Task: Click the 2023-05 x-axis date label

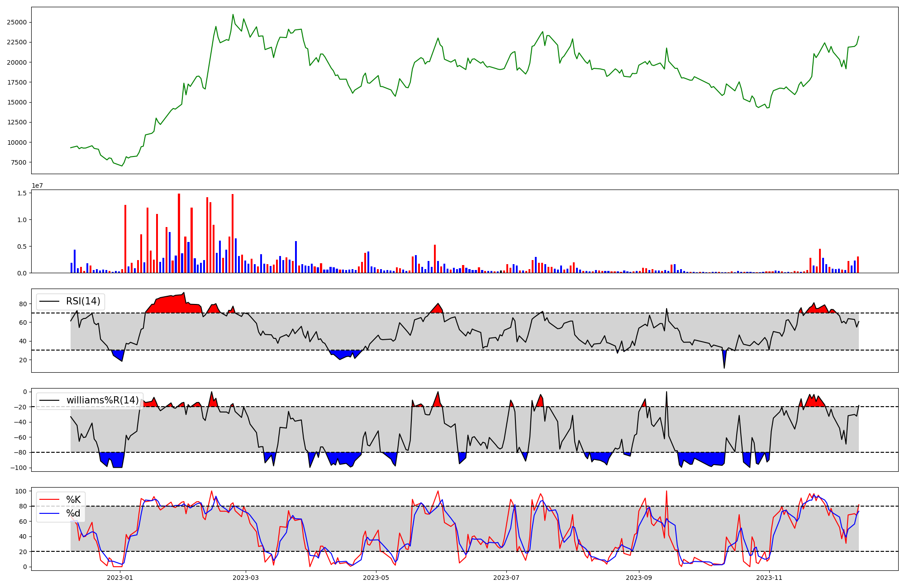Action: pyautogui.click(x=376, y=578)
